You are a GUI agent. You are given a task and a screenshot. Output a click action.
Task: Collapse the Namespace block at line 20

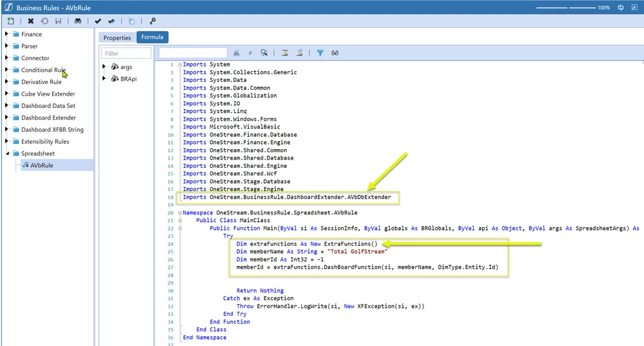180,213
